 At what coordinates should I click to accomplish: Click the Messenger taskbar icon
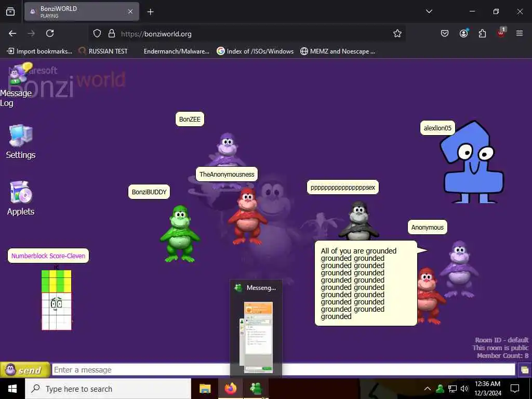(x=256, y=389)
